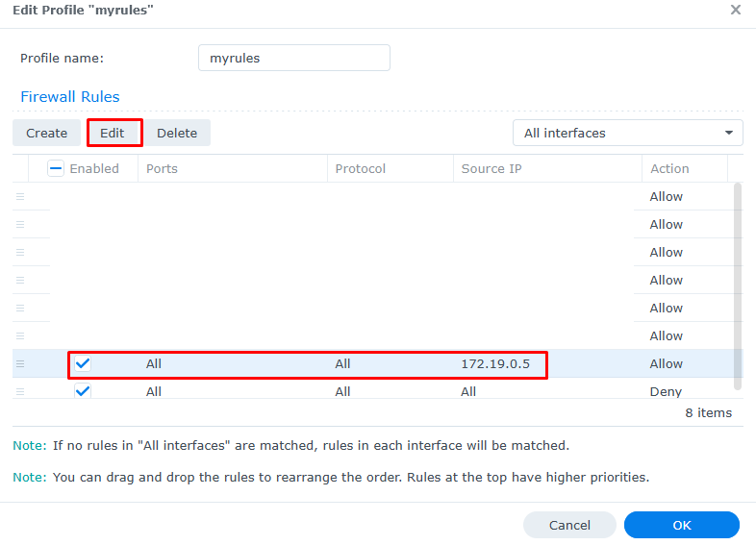Click the drag handle of the 172.19.0.5 rule
This screenshot has height=545, width=756.
pyautogui.click(x=20, y=364)
